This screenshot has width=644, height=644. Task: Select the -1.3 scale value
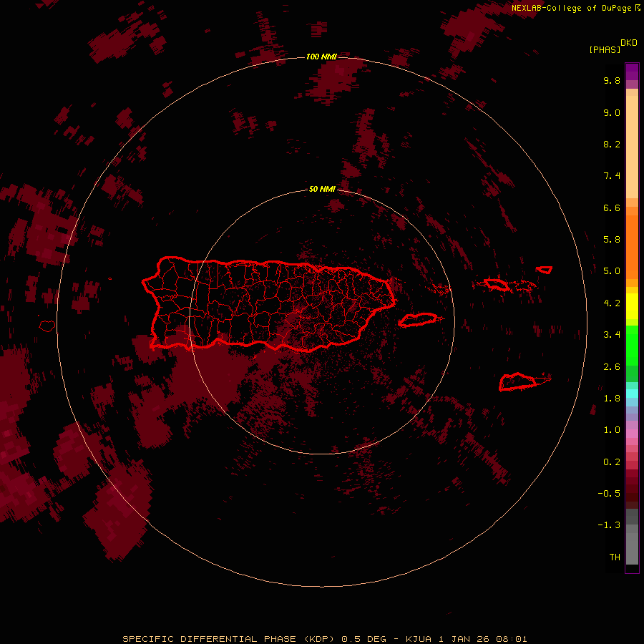[609, 525]
